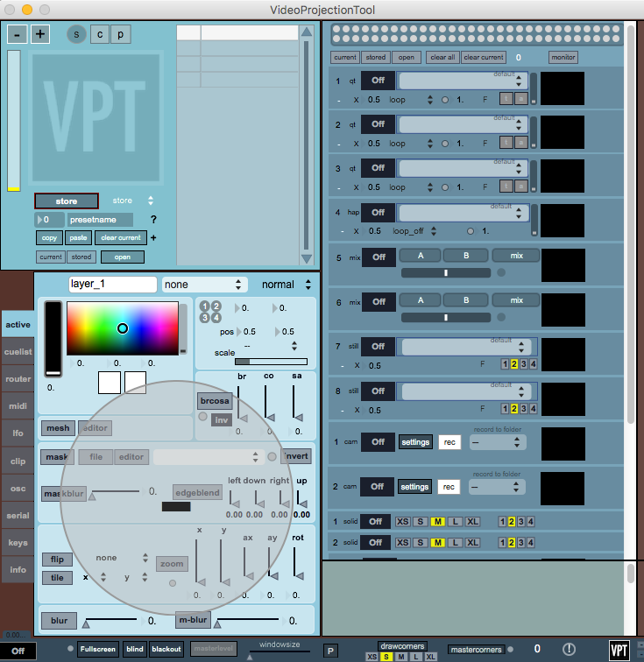Screen dimensions: 644x662
Task: Toggle the inv circle under brcosa
Action: (x=202, y=417)
